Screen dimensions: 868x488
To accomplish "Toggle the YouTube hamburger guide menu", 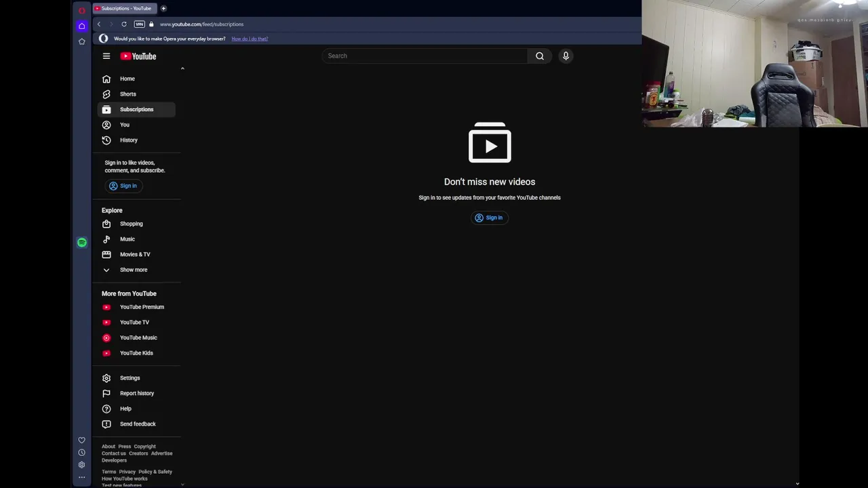I will pyautogui.click(x=106, y=56).
